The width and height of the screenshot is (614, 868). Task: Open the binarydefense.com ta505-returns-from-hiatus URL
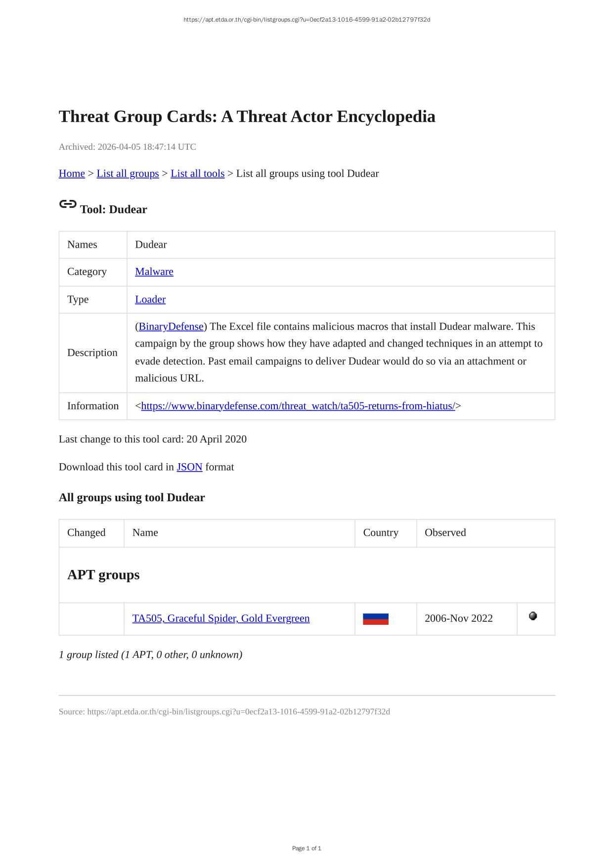pos(298,406)
